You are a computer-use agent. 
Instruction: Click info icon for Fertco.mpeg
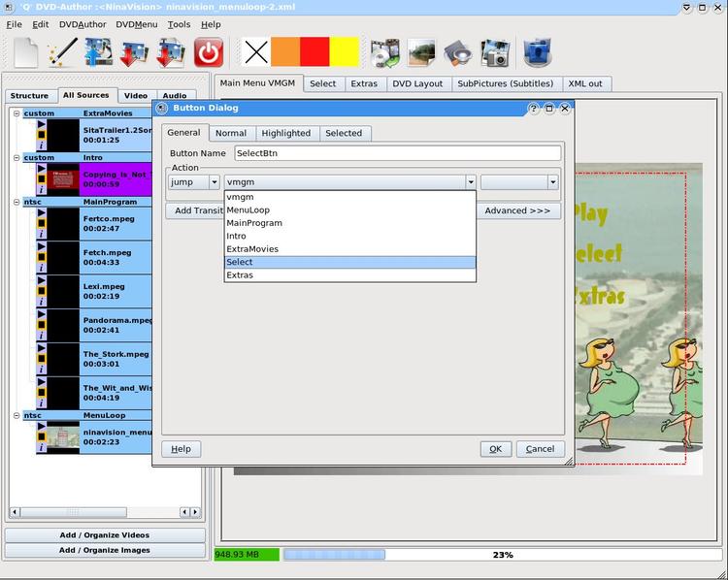[x=42, y=235]
